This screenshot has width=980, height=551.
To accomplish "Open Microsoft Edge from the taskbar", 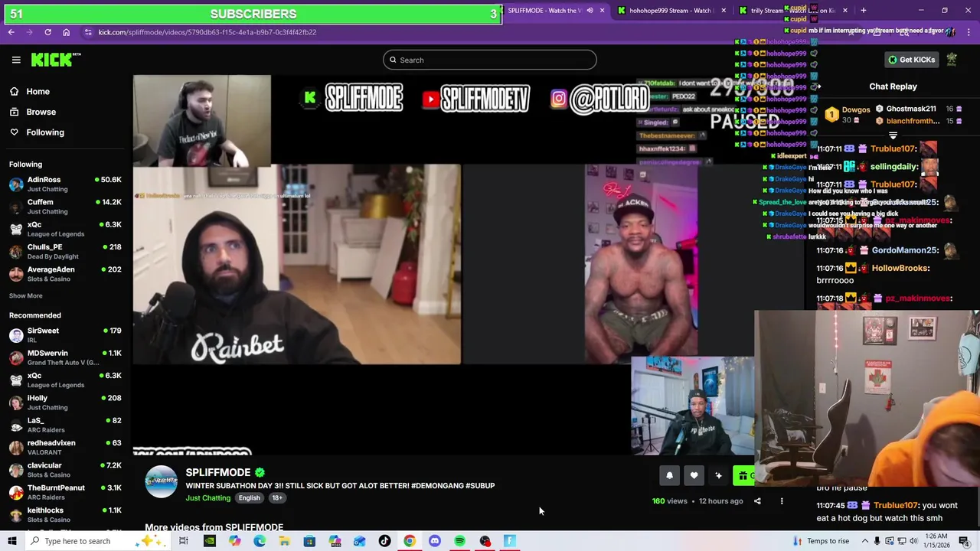I will (260, 541).
